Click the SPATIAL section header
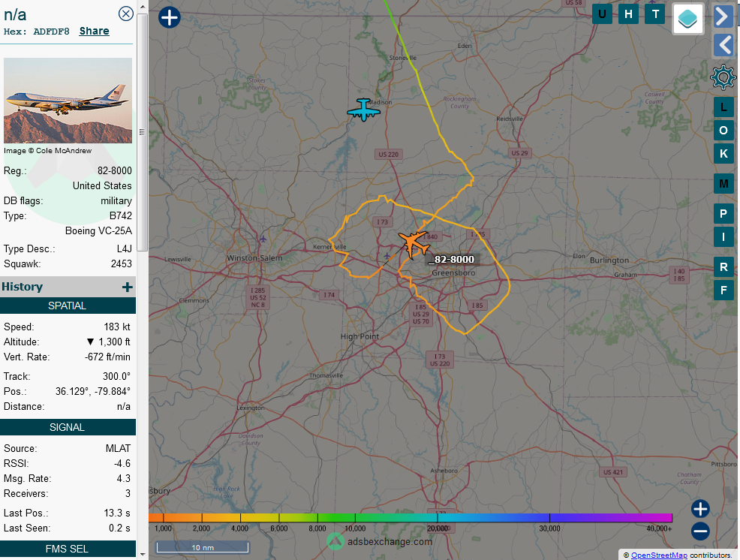Image resolution: width=740 pixels, height=560 pixels. pos(68,306)
